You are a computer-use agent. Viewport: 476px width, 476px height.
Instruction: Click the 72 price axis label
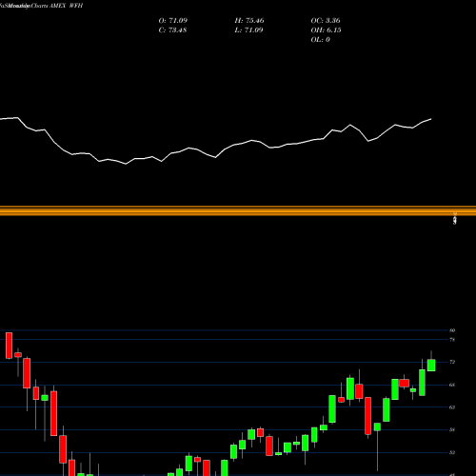pyautogui.click(x=452, y=362)
